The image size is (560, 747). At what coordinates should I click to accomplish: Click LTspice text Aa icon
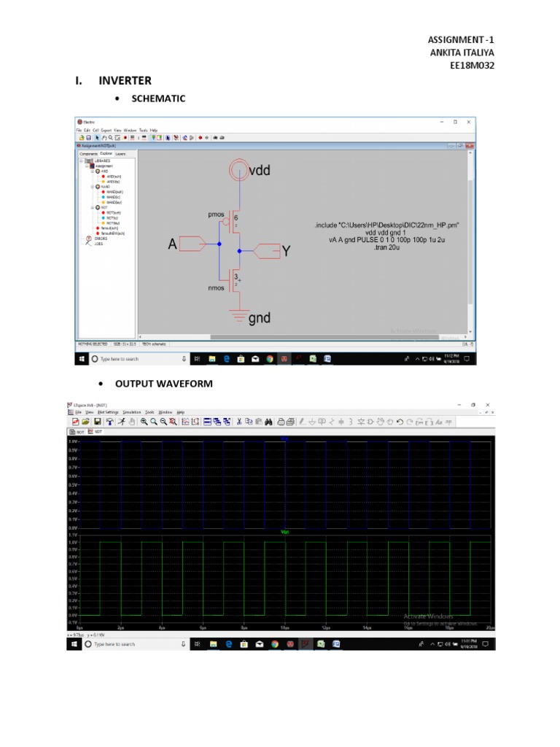tap(438, 422)
